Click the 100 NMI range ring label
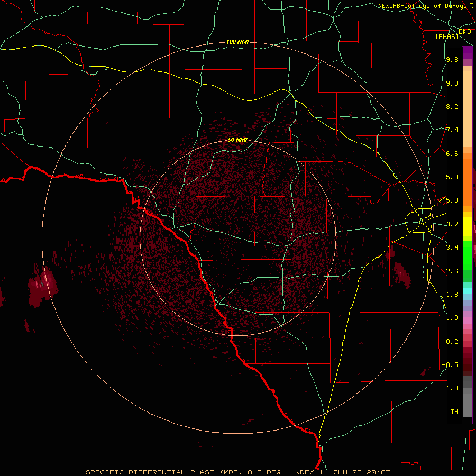This screenshot has width=476, height=476. [237, 42]
